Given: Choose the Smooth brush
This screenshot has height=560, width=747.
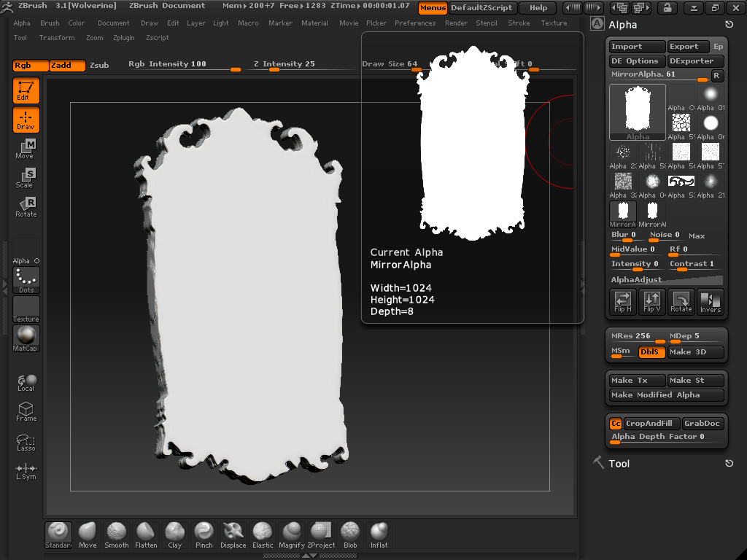Looking at the screenshot, I should tap(117, 535).
